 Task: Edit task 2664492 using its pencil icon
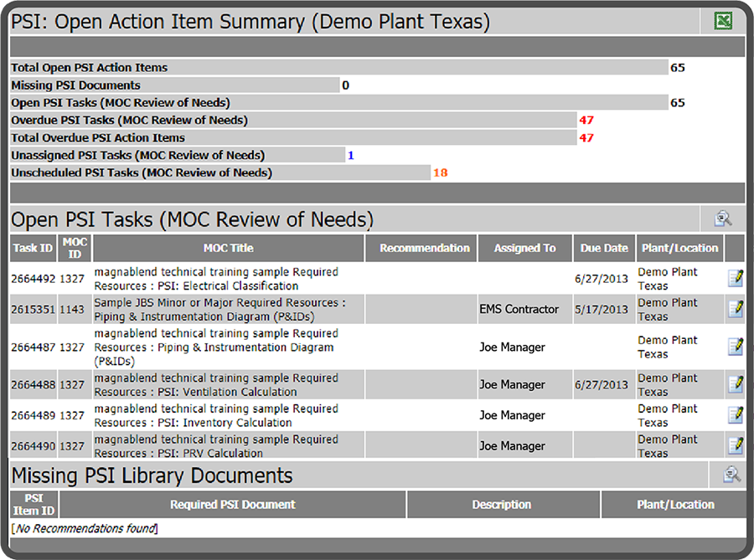pos(736,277)
